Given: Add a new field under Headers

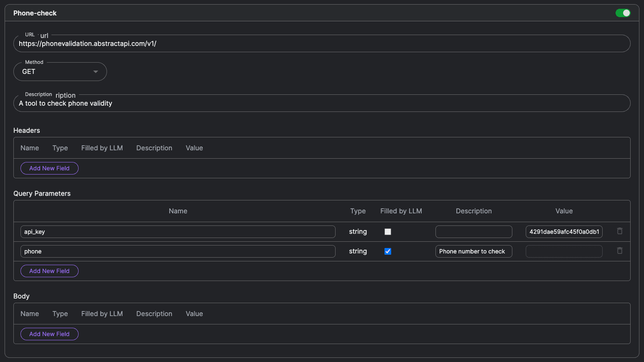Looking at the screenshot, I should 49,168.
